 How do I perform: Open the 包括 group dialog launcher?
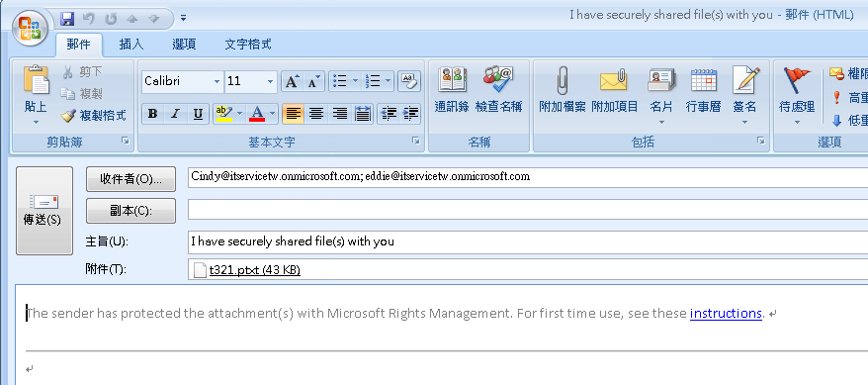point(761,142)
